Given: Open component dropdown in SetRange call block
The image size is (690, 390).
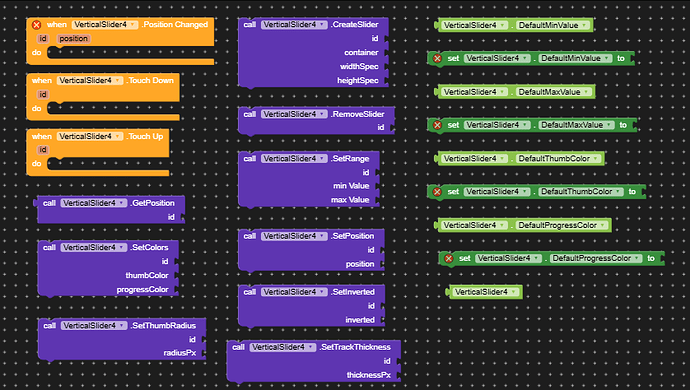Looking at the screenshot, I should pyautogui.click(x=294, y=158).
